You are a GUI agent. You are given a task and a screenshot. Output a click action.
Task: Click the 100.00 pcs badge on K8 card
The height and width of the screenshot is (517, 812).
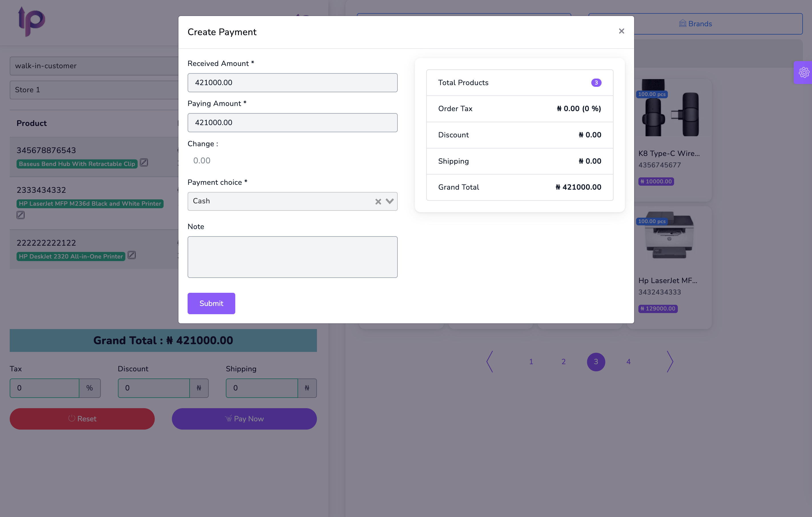(652, 94)
